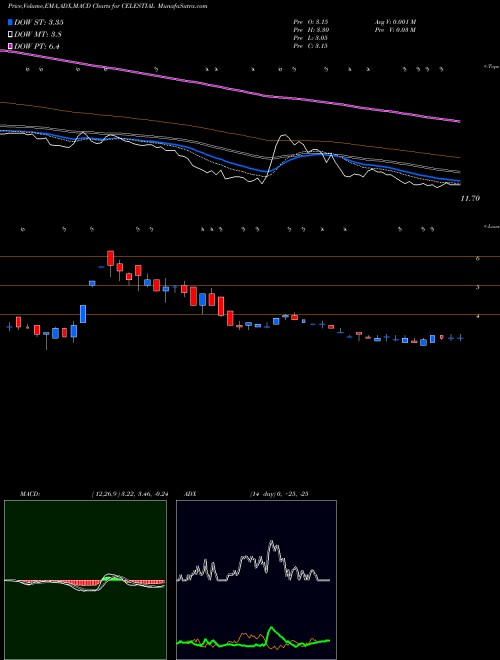Click the Pre O: 3.15 value
This screenshot has height=660, width=500.
(311, 22)
